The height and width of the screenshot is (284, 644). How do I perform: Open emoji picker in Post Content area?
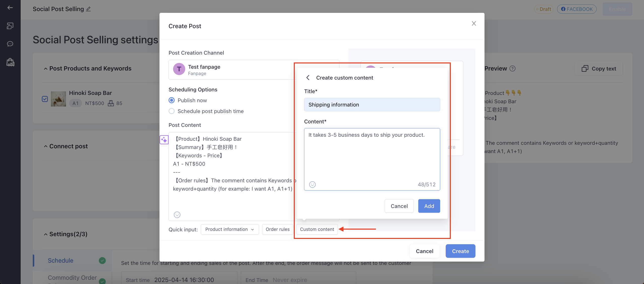click(x=177, y=215)
